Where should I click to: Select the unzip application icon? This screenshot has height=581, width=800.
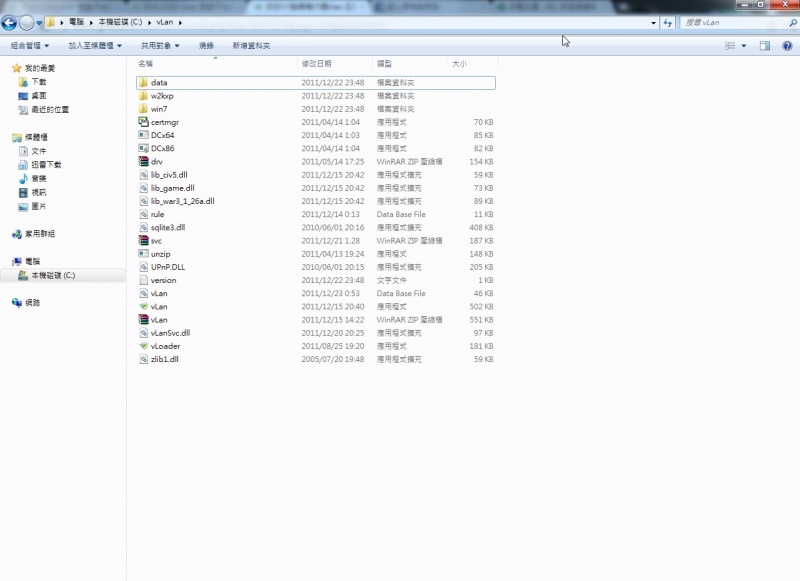[x=143, y=254]
